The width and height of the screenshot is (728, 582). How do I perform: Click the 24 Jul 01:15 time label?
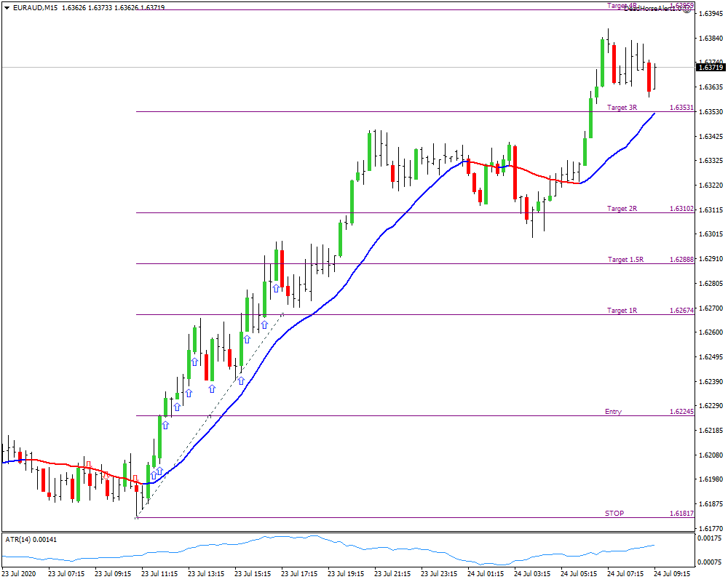click(x=486, y=574)
